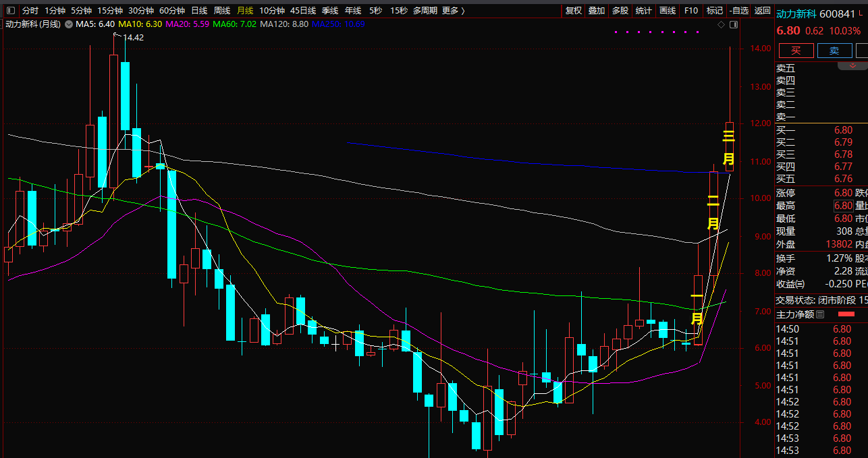The image size is (868, 458).
Task: Click the 标记 mark button
Action: [715, 11]
